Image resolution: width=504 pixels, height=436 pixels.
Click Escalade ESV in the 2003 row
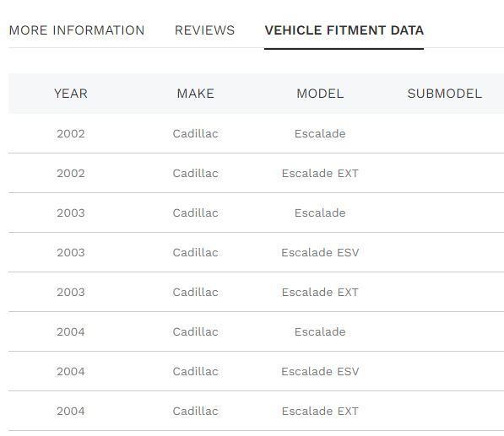[320, 253]
